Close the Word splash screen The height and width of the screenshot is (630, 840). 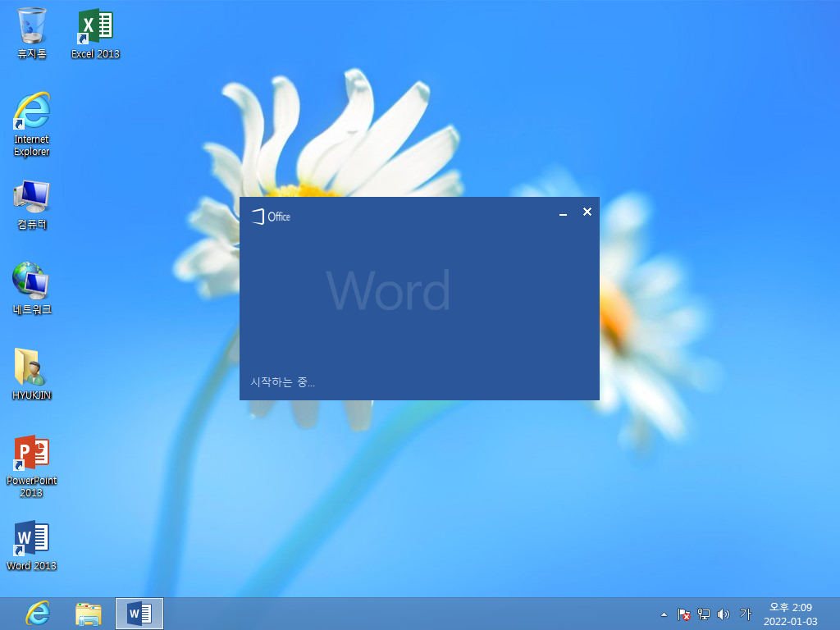coord(587,212)
